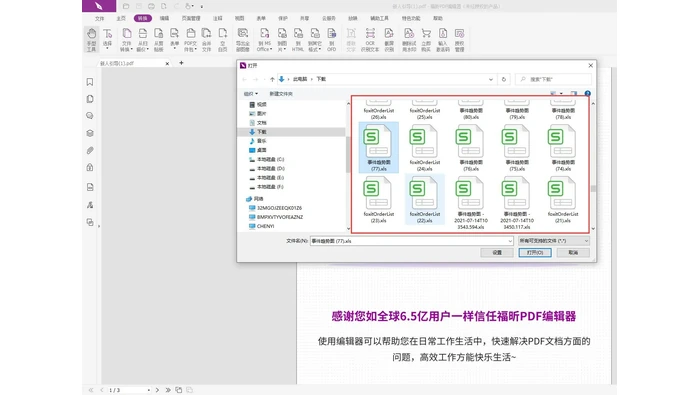Switch to the Page Management (页面管理) tab
The image size is (700, 395).
tap(191, 18)
